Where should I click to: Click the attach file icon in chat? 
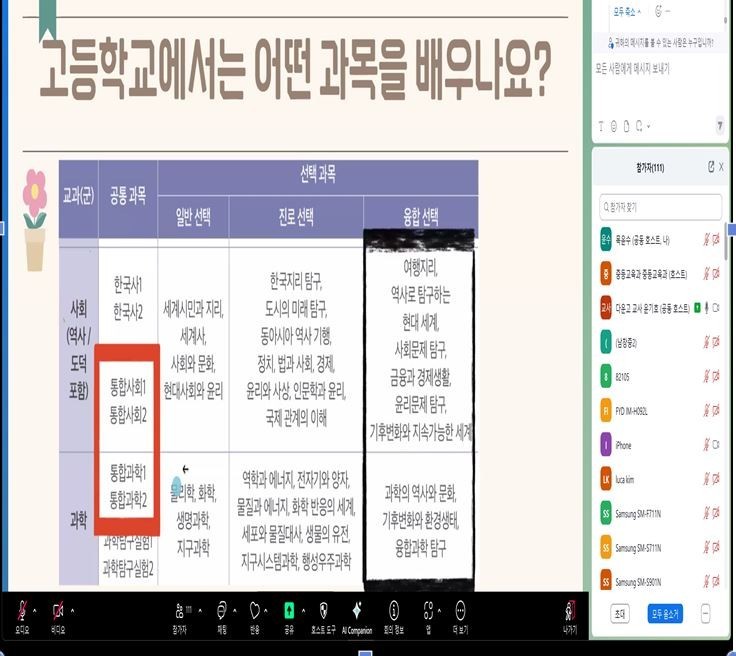(626, 126)
